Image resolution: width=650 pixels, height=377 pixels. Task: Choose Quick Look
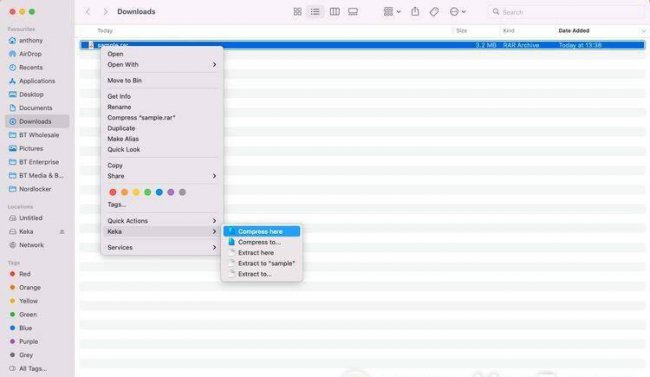tap(162, 149)
